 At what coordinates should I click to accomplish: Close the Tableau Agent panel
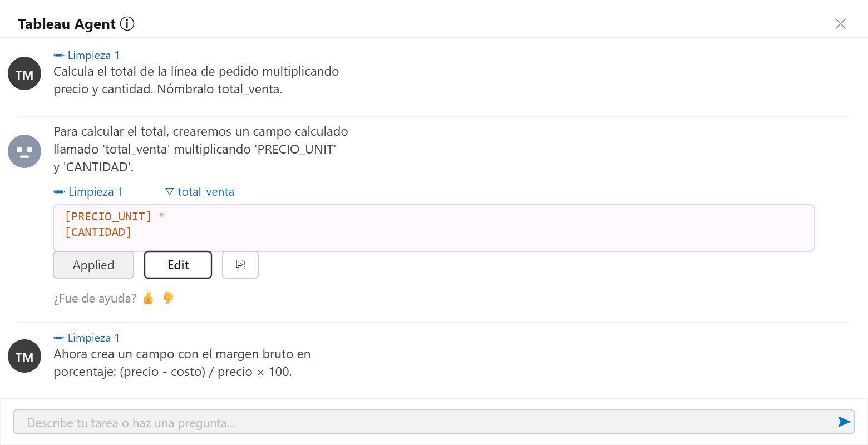pos(840,23)
